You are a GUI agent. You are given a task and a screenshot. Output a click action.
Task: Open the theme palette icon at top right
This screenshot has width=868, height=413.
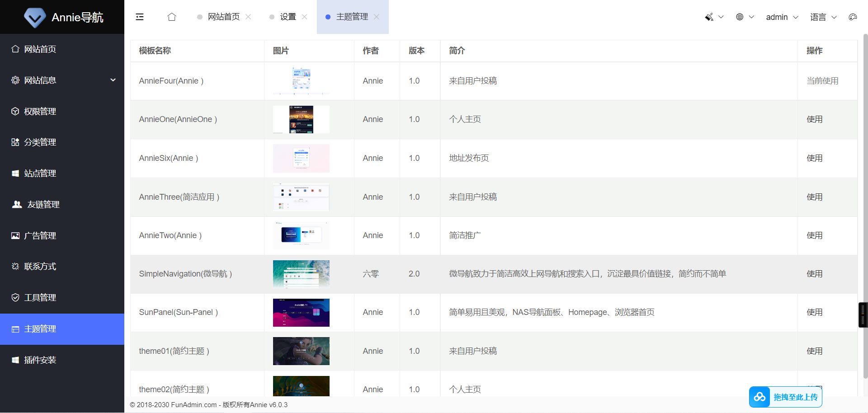[x=853, y=17]
